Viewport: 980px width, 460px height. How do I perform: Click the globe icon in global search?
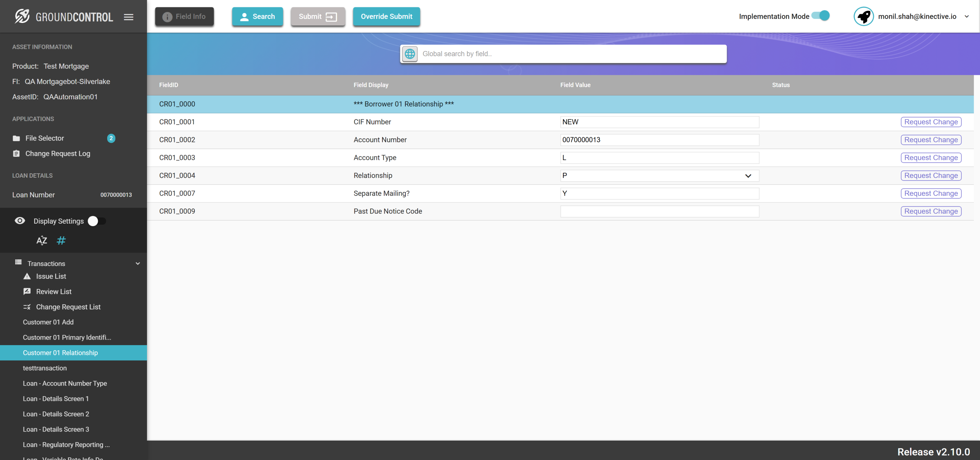tap(410, 54)
